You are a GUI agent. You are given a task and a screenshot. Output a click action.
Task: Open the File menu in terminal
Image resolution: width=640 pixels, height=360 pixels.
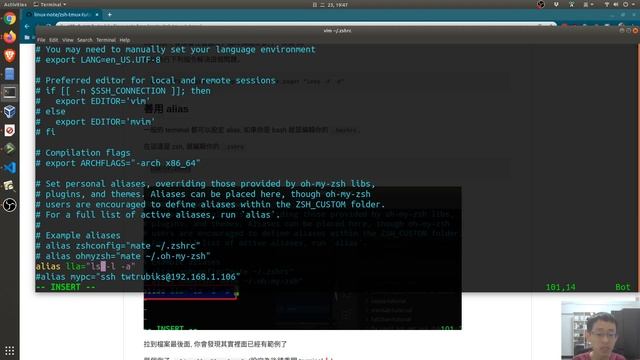41,40
